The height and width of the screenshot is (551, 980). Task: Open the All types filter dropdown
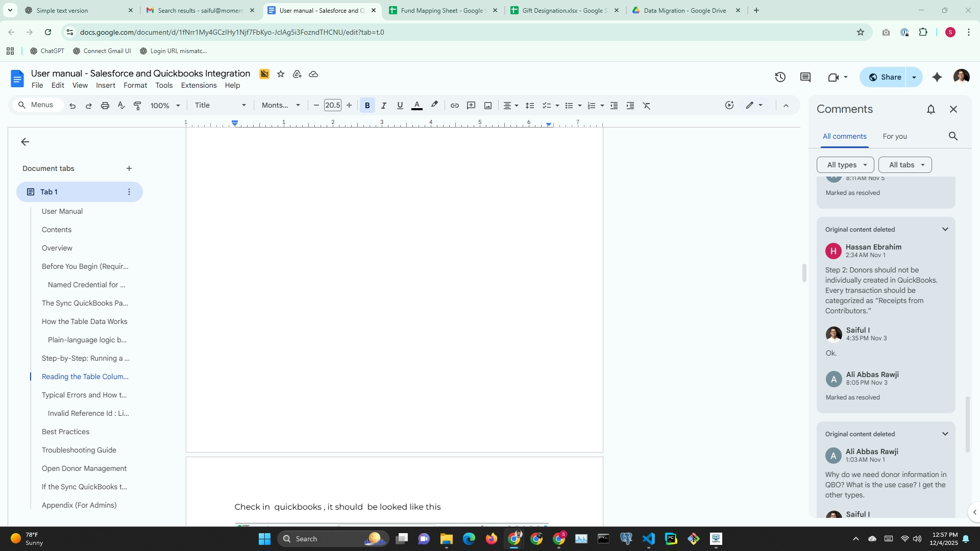click(x=845, y=165)
